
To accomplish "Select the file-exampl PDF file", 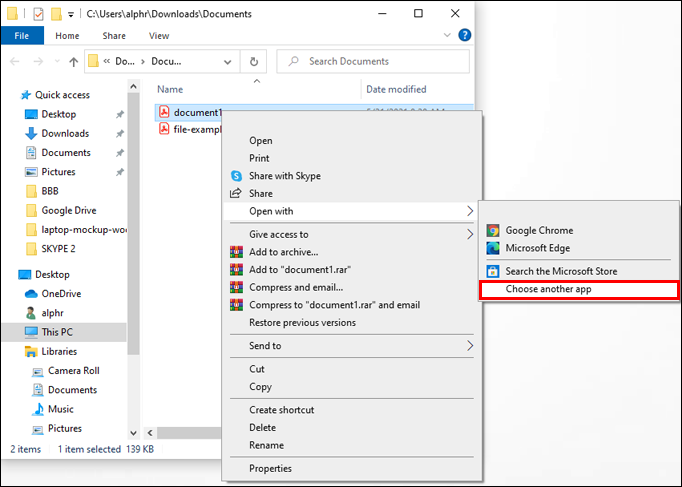I will coord(190,129).
